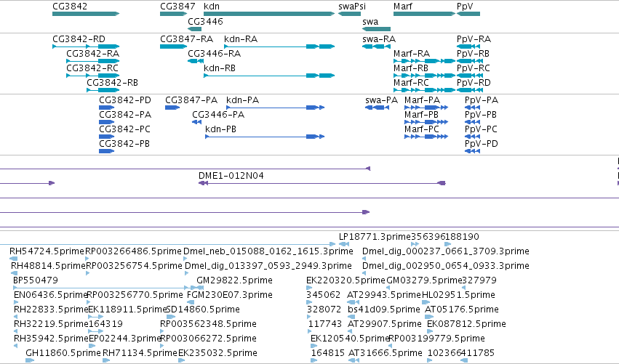Viewport: 619px width, 364px height.
Task: Select EST Dmel_dig_013397_0593_2949.3prime
Action: [186, 273]
